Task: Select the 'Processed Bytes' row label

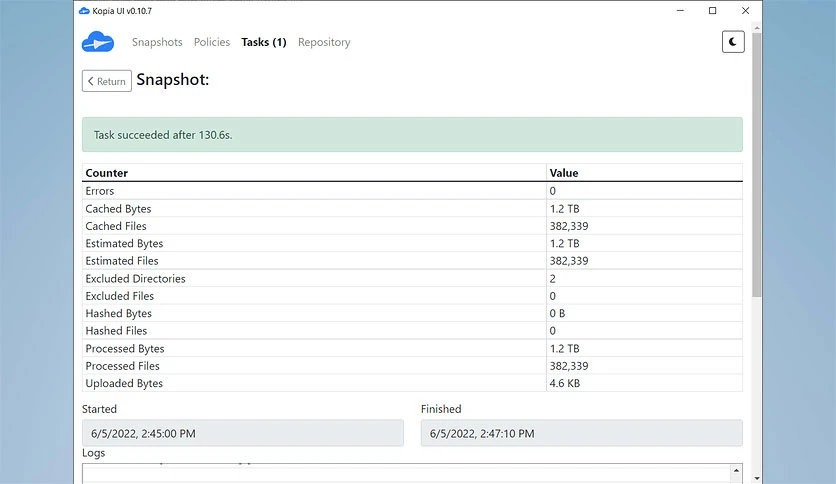Action: coord(125,348)
